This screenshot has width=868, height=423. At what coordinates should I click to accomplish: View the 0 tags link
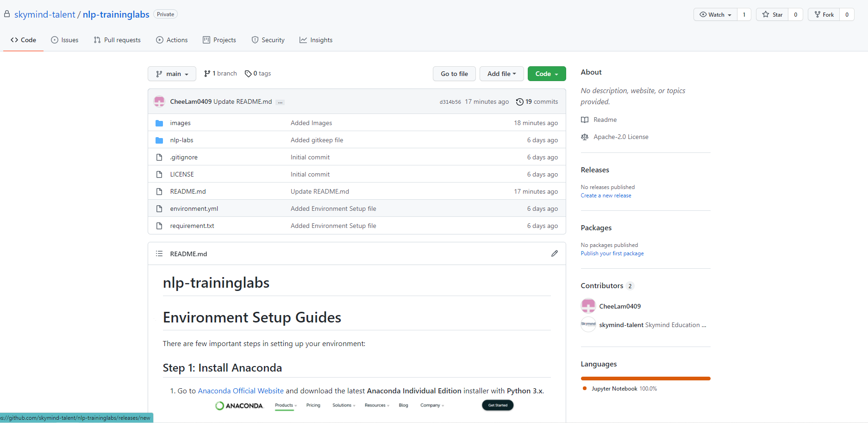(258, 74)
